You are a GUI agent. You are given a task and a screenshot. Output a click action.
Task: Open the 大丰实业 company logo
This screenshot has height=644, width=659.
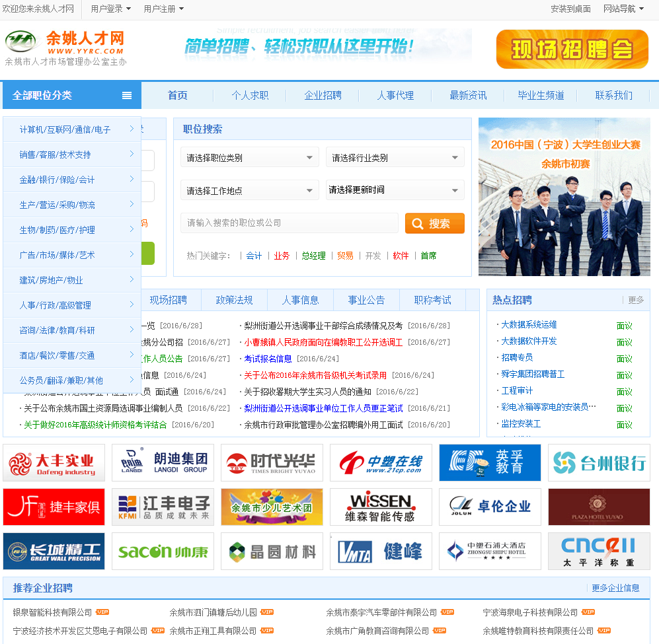click(54, 462)
